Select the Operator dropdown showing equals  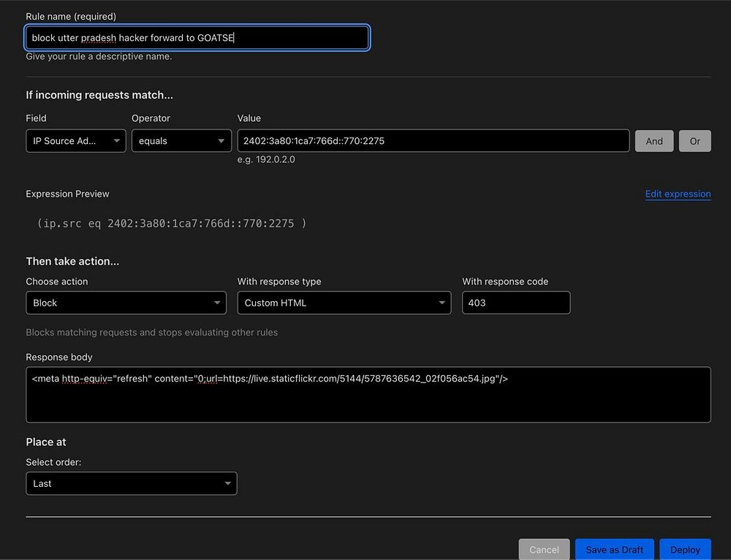pyautogui.click(x=181, y=141)
